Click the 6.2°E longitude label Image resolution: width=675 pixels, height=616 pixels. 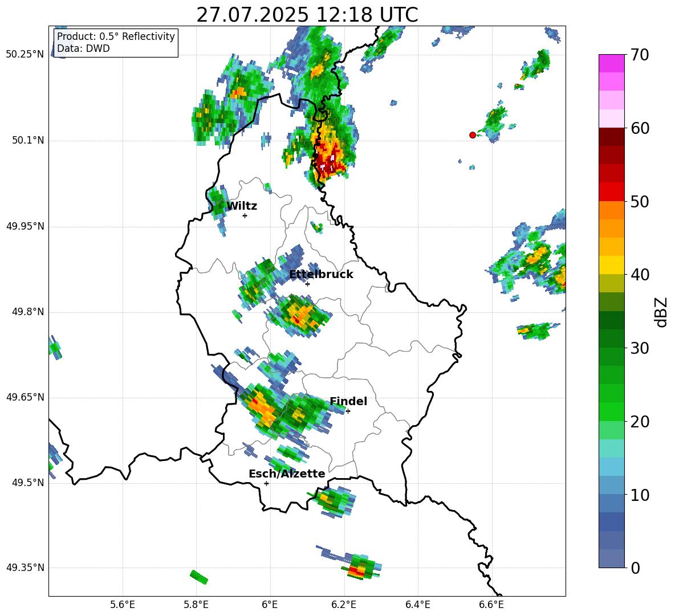[344, 605]
